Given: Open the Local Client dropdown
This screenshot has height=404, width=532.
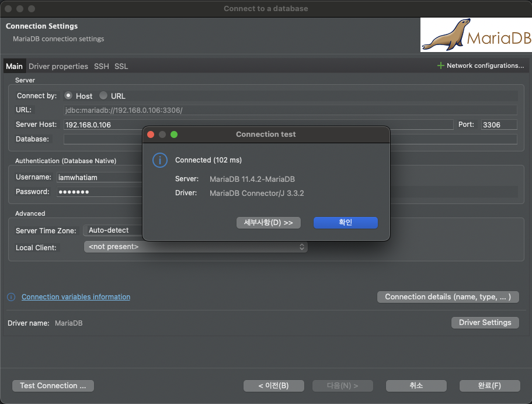Looking at the screenshot, I should [196, 247].
